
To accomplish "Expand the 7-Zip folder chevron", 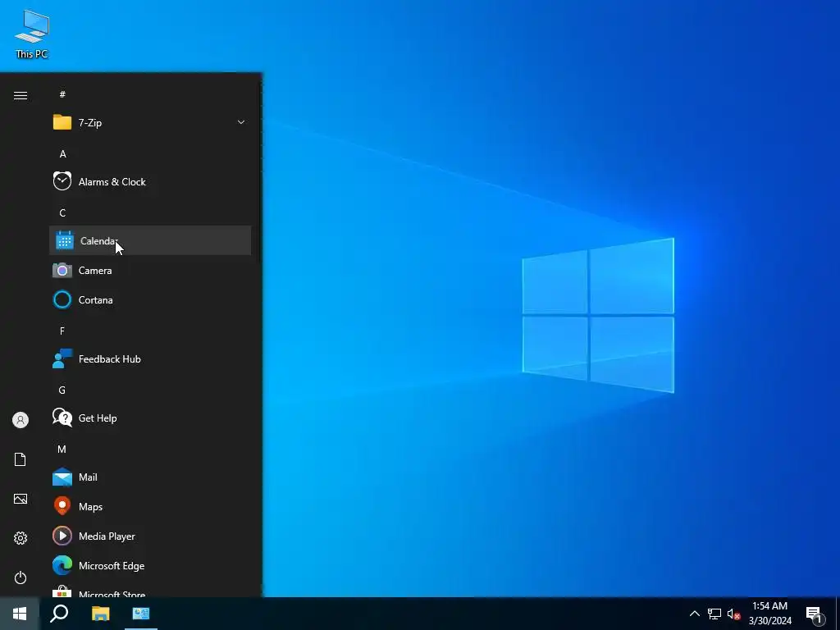I will coord(241,123).
